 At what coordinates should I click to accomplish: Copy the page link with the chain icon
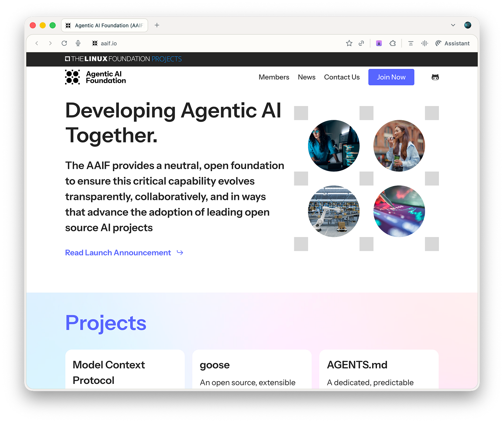pos(361,43)
